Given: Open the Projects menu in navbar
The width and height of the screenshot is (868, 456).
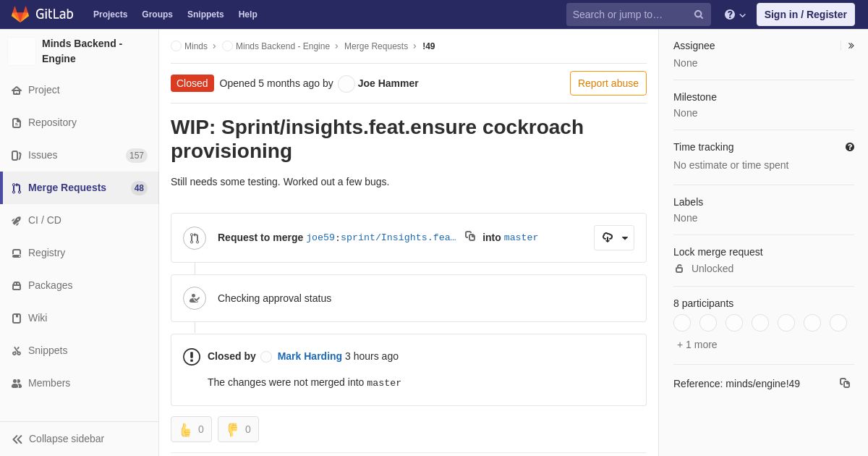Looking at the screenshot, I should [x=110, y=14].
